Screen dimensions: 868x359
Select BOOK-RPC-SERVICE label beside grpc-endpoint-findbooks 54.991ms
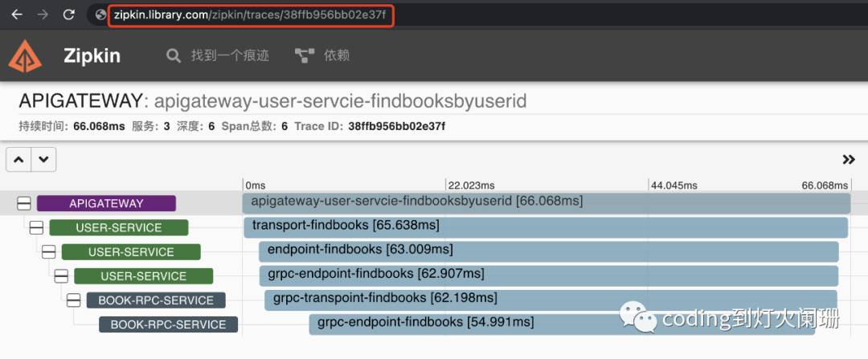click(x=168, y=324)
